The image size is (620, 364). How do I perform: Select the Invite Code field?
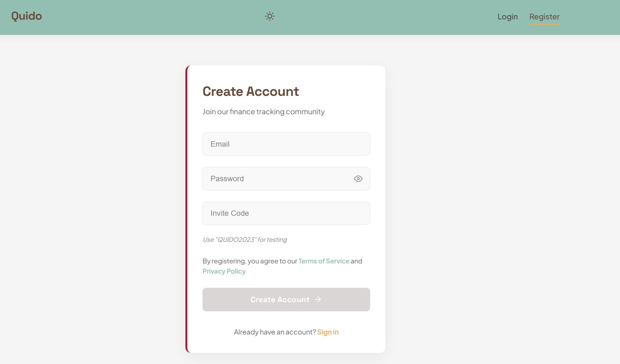point(286,213)
